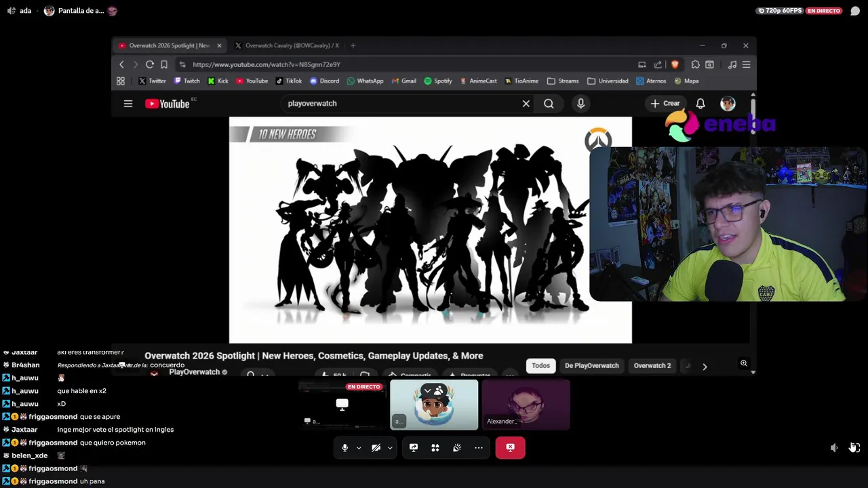Go forward in the browser

coord(136,64)
